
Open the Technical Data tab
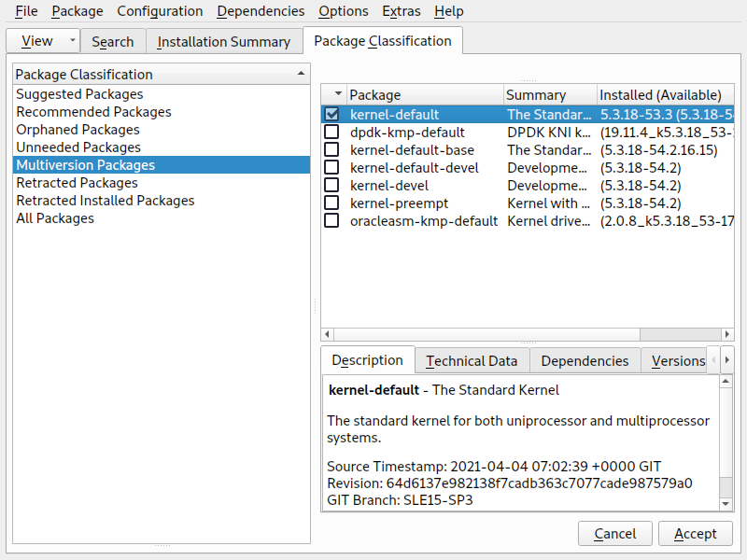coord(472,361)
